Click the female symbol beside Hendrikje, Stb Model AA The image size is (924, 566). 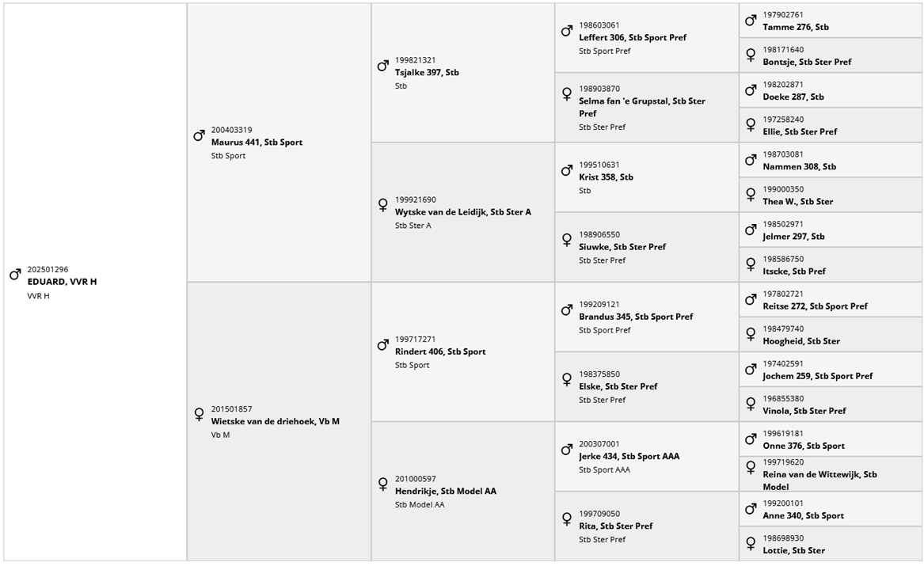pos(382,484)
